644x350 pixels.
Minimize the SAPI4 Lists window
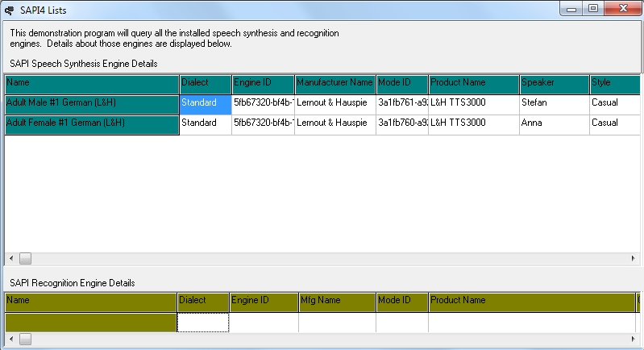click(x=573, y=8)
